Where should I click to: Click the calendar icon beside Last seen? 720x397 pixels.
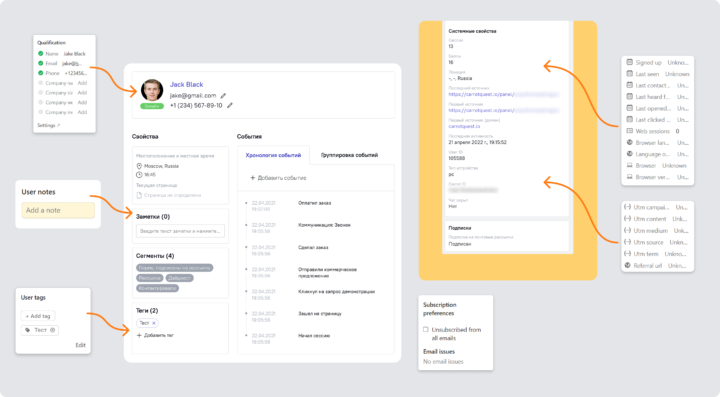pyautogui.click(x=630, y=73)
